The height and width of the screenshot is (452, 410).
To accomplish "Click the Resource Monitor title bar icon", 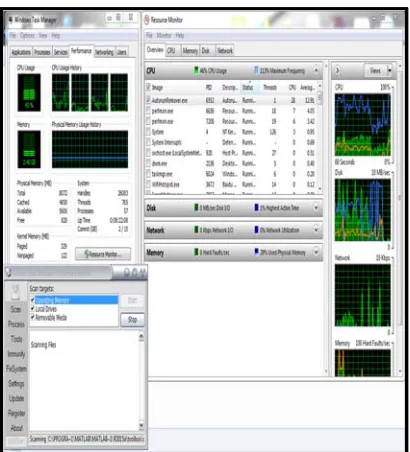I will click(147, 20).
